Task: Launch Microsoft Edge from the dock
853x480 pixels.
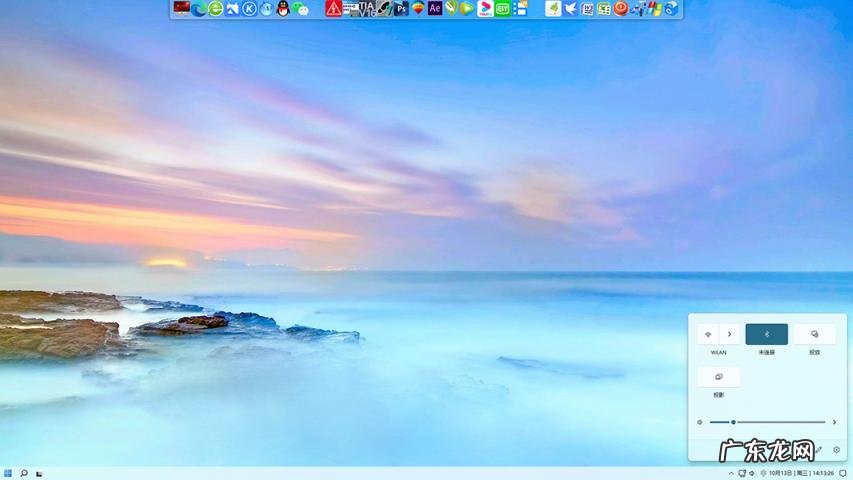Action: click(x=199, y=9)
